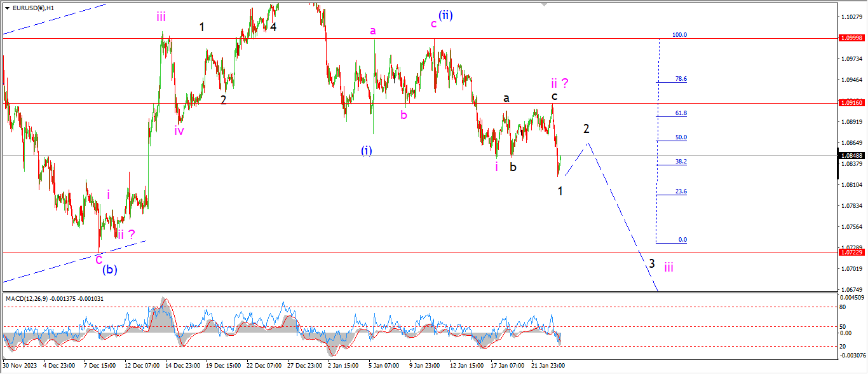The width and height of the screenshot is (868, 374).
Task: Click the current price 1.08488 label
Action: pos(851,155)
